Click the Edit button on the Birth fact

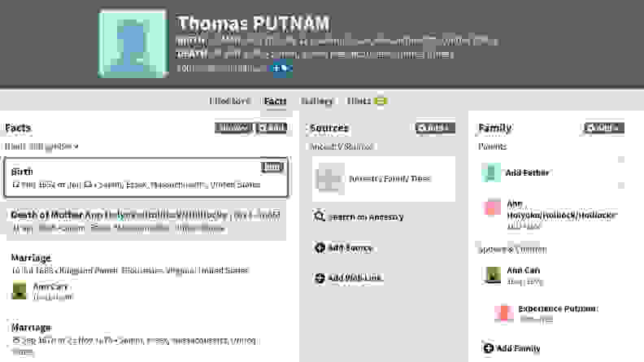272,167
